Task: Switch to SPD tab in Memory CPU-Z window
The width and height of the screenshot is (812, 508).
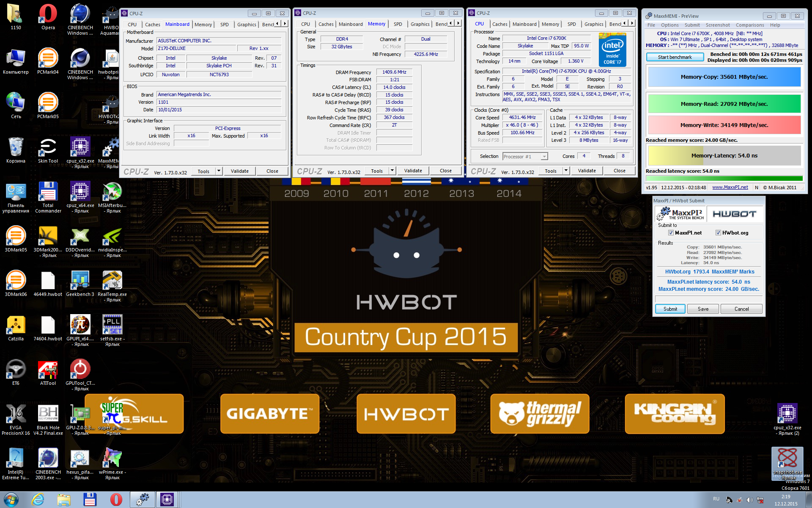Action: tap(398, 24)
